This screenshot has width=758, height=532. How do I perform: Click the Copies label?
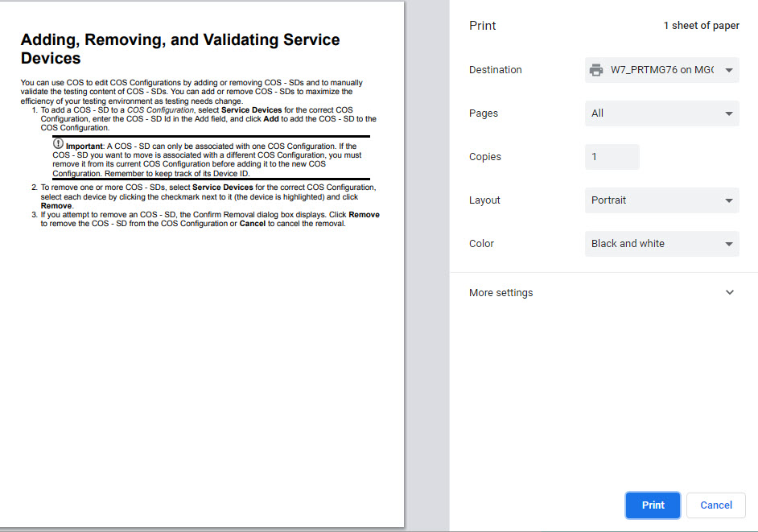[485, 157]
